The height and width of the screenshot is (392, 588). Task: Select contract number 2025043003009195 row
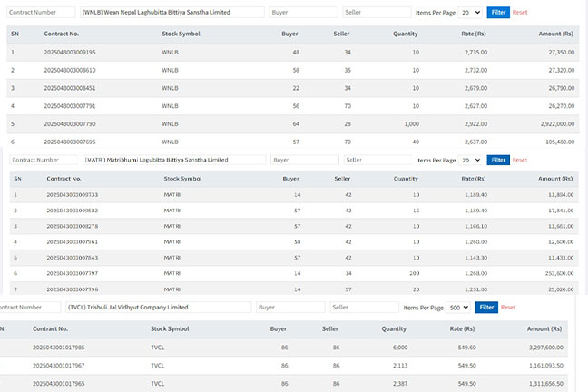pos(70,53)
